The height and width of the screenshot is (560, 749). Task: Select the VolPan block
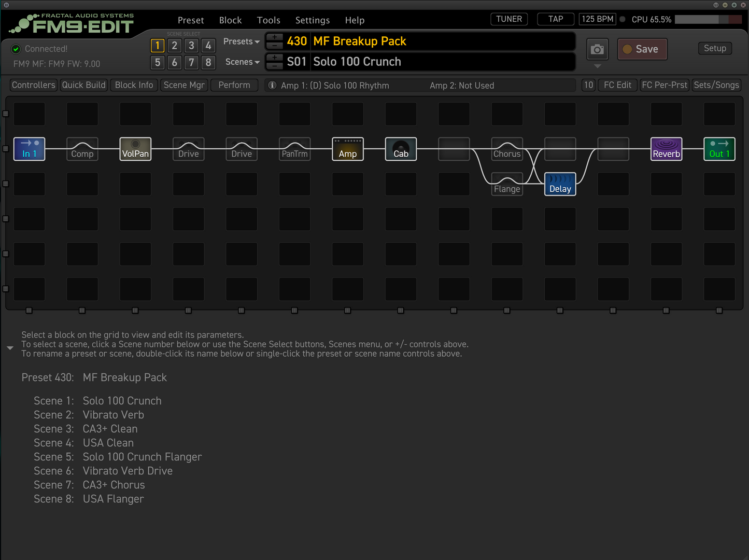[x=135, y=149]
